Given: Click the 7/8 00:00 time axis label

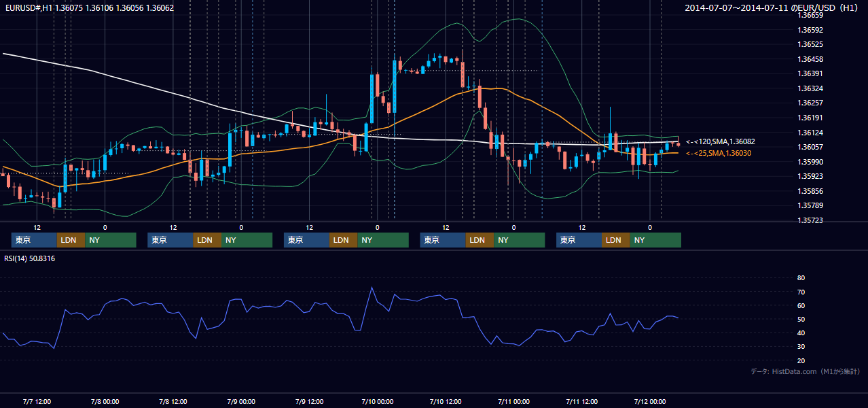Looking at the screenshot, I should pos(105,401).
